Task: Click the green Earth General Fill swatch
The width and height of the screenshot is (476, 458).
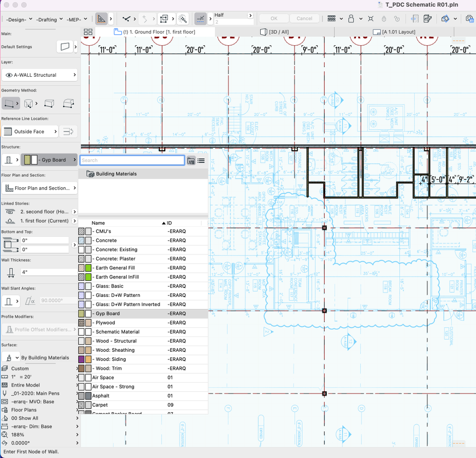Action: [88, 268]
